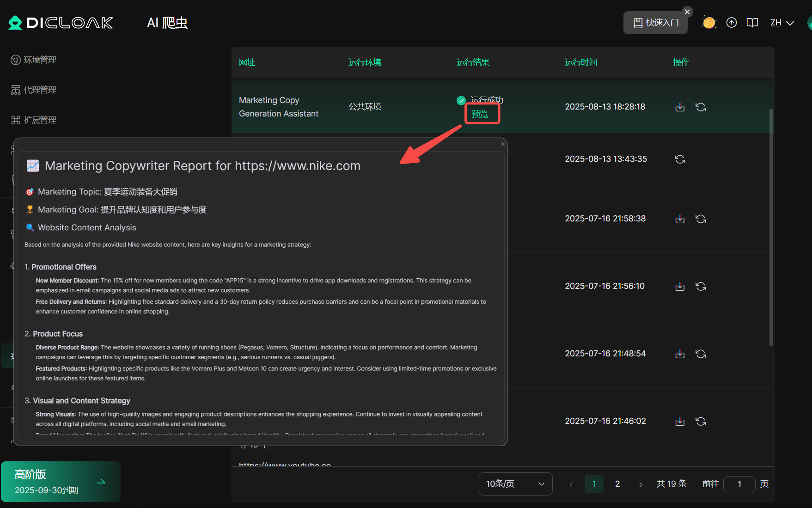
Task: Click Marketing Copy Generation Assistant cell
Action: tap(279, 107)
